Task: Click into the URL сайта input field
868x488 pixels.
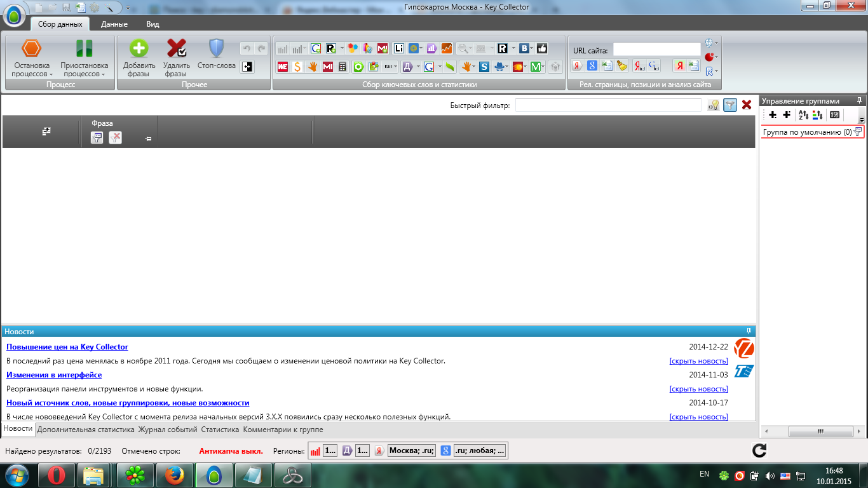Action: tap(656, 49)
